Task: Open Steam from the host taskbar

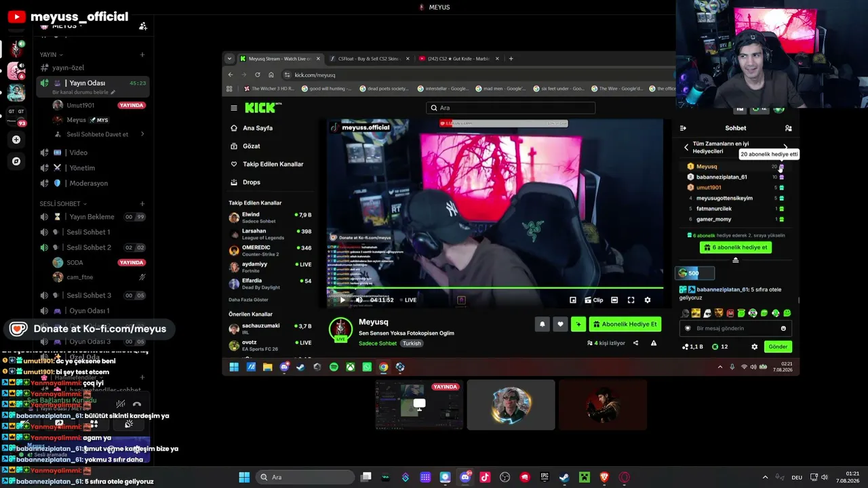Action: coord(564,477)
